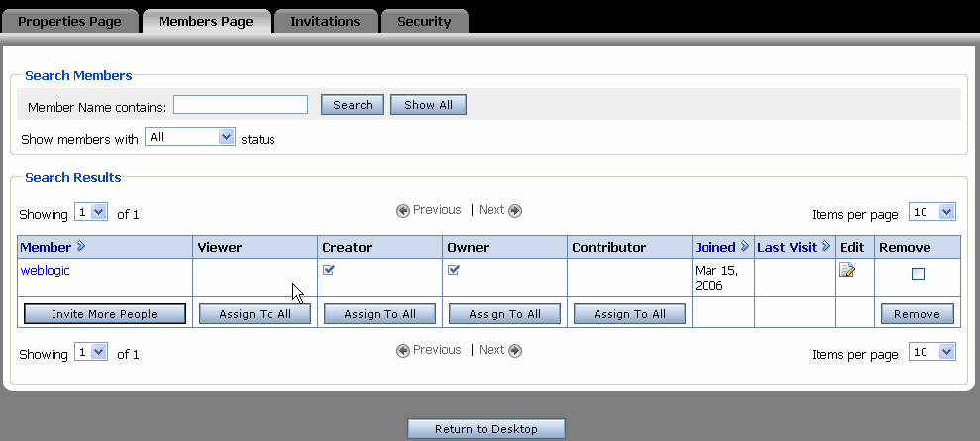Toggle Creator checkbox for weblogic
Image resolution: width=980 pixels, height=441 pixels.
pos(329,270)
